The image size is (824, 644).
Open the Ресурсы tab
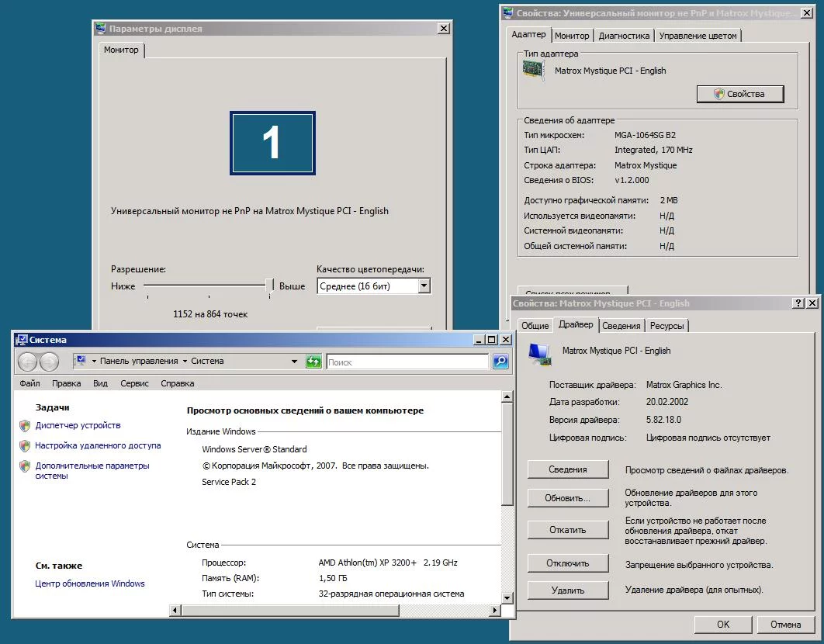(x=666, y=326)
